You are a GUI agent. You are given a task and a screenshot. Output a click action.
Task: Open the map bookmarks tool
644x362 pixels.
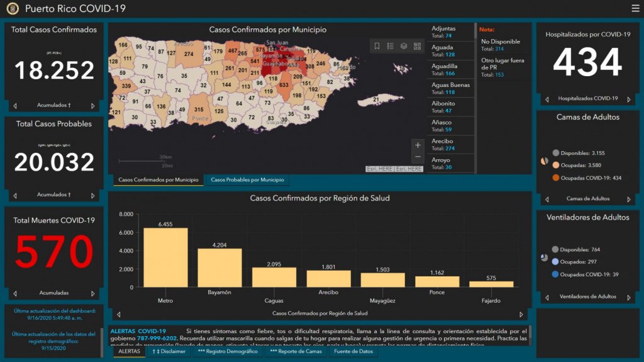pos(377,46)
